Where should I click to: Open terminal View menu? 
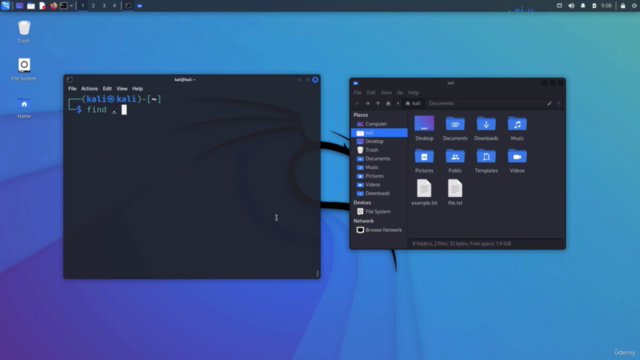[122, 89]
